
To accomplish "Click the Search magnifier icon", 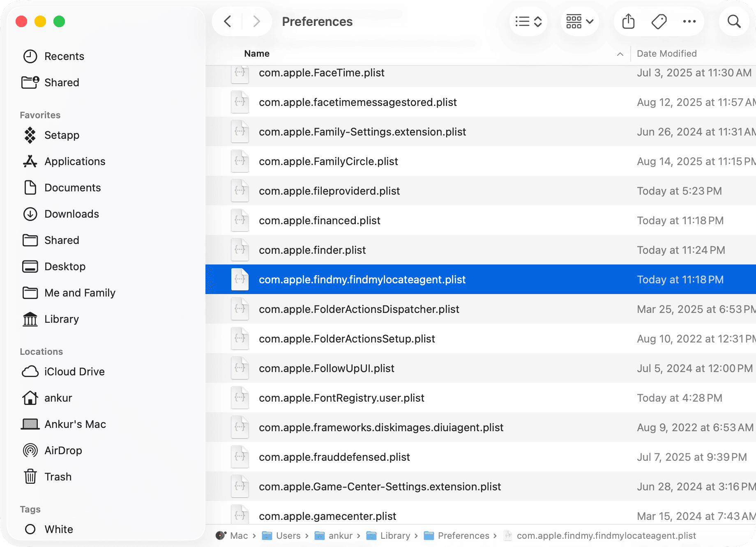I will point(734,21).
